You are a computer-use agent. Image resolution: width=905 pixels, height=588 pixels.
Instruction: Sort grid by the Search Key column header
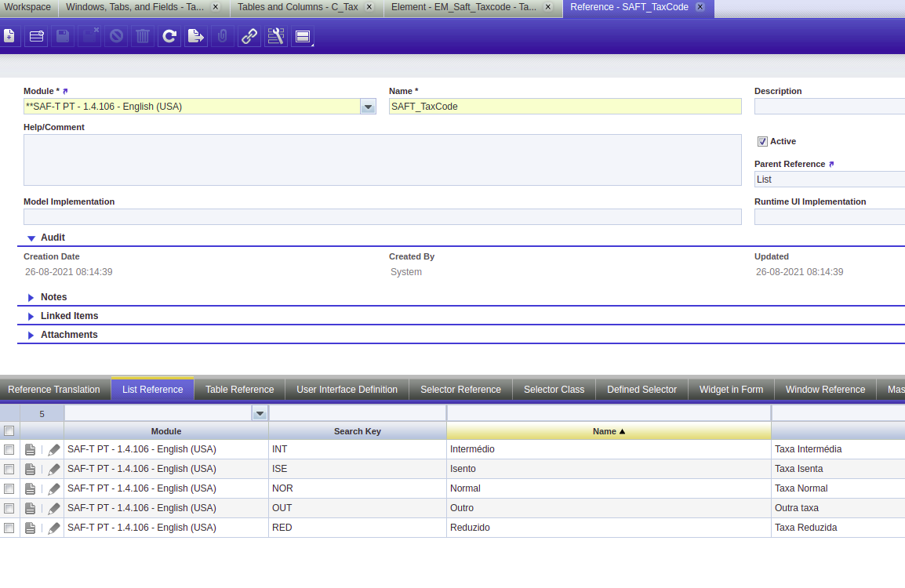click(357, 431)
